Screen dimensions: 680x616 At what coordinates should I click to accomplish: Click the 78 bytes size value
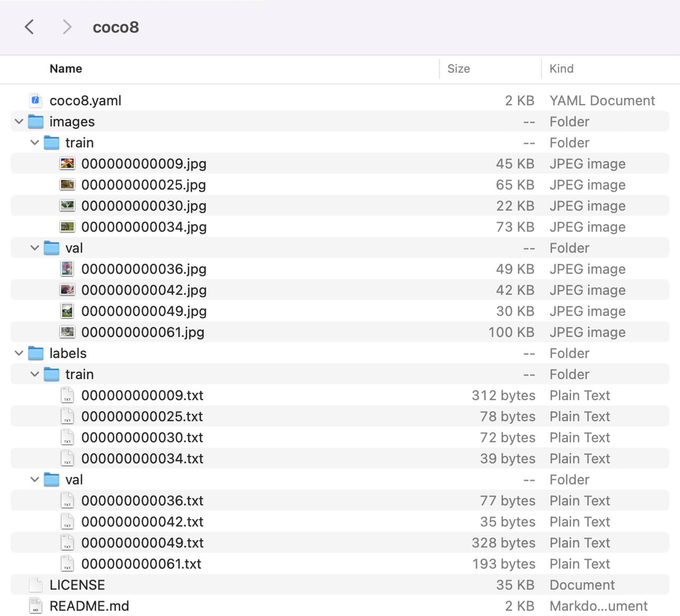pos(508,416)
